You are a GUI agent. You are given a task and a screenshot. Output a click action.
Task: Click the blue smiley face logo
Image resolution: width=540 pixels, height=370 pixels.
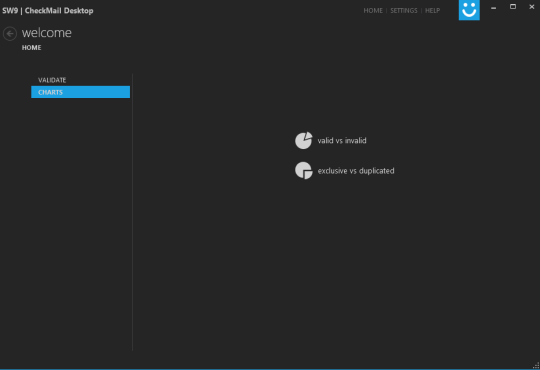click(x=469, y=10)
